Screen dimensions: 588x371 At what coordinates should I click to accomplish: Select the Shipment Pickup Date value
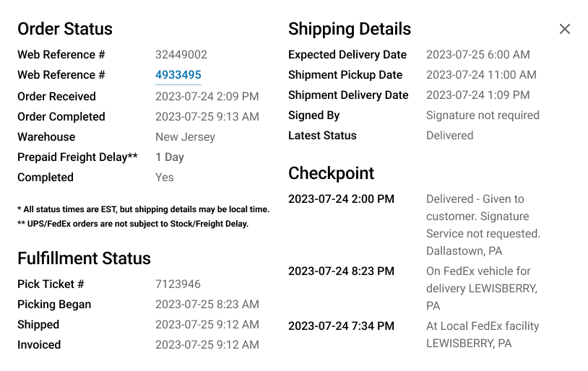pyautogui.click(x=481, y=75)
